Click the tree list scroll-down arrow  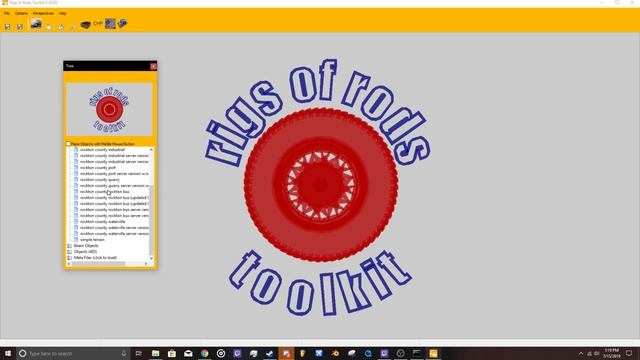[151, 258]
